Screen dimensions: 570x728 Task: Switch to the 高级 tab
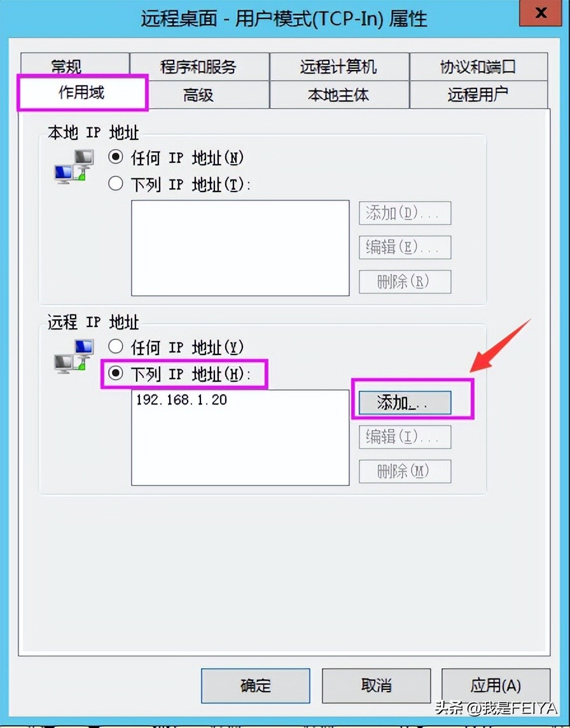(x=198, y=95)
